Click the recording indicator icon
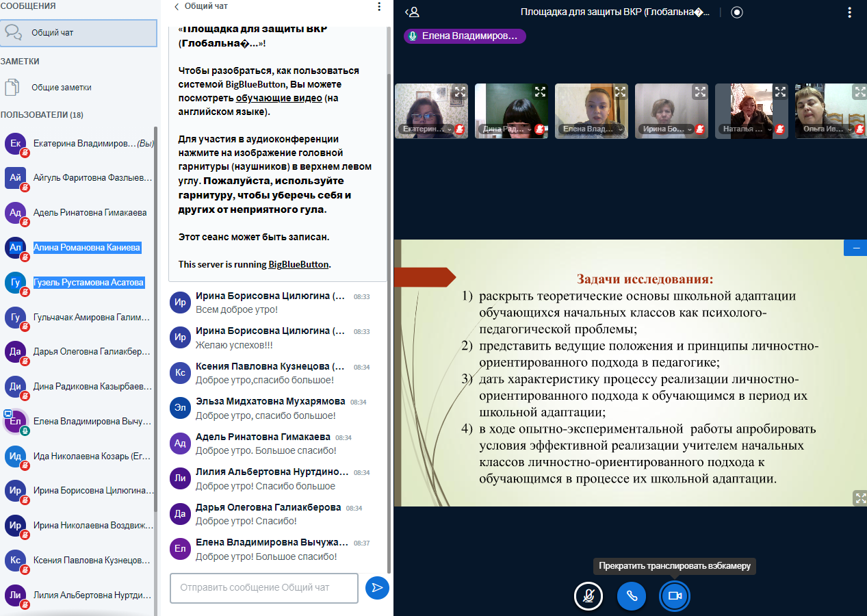This screenshot has height=616, width=867. tap(736, 12)
